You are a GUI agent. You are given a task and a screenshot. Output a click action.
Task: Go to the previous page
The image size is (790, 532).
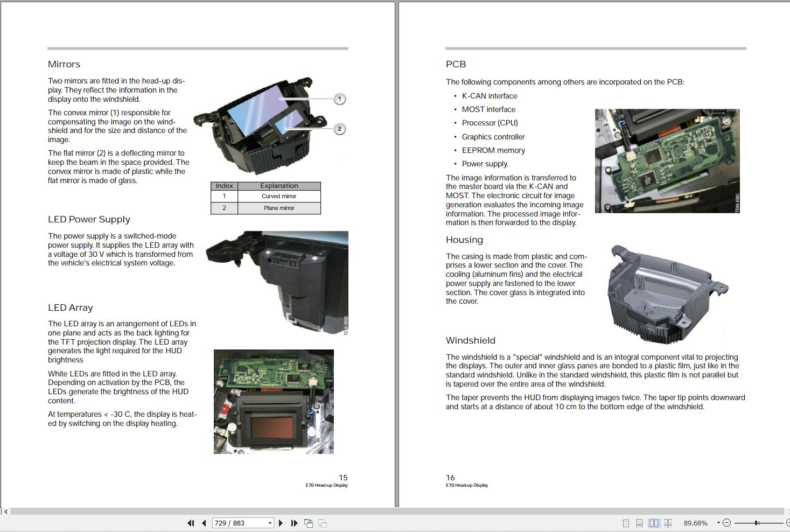pyautogui.click(x=204, y=523)
